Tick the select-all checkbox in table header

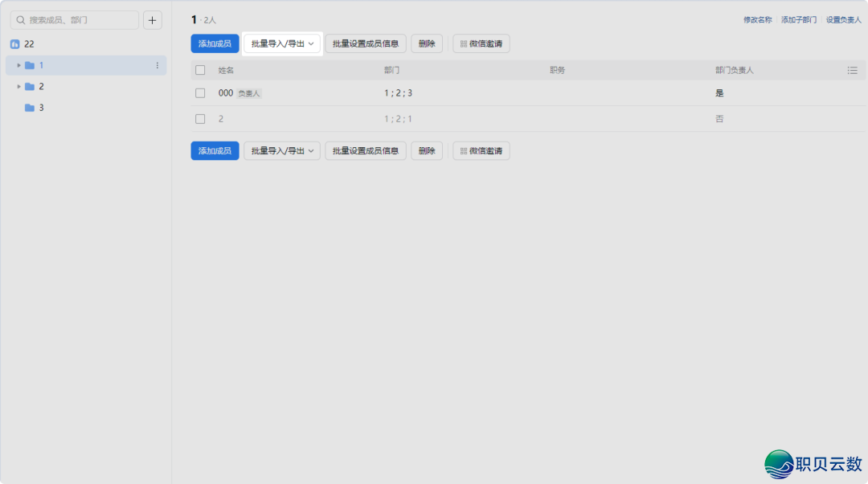[x=200, y=70]
